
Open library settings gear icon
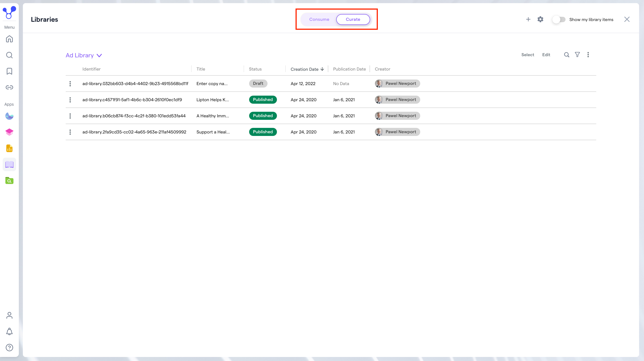coord(540,19)
